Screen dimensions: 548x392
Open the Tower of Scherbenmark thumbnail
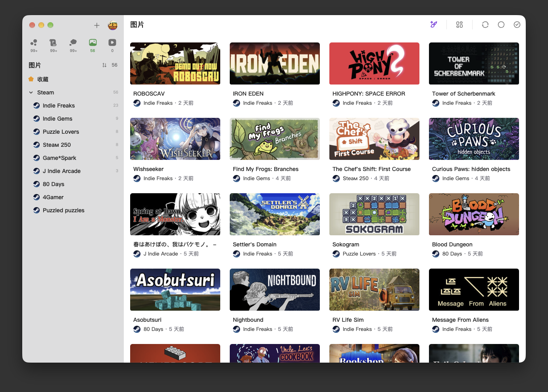click(x=474, y=63)
